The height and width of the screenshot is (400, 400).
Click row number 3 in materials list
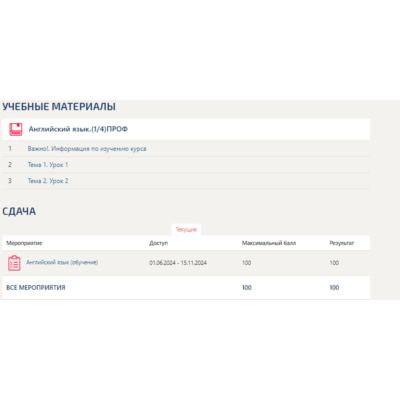10,181
